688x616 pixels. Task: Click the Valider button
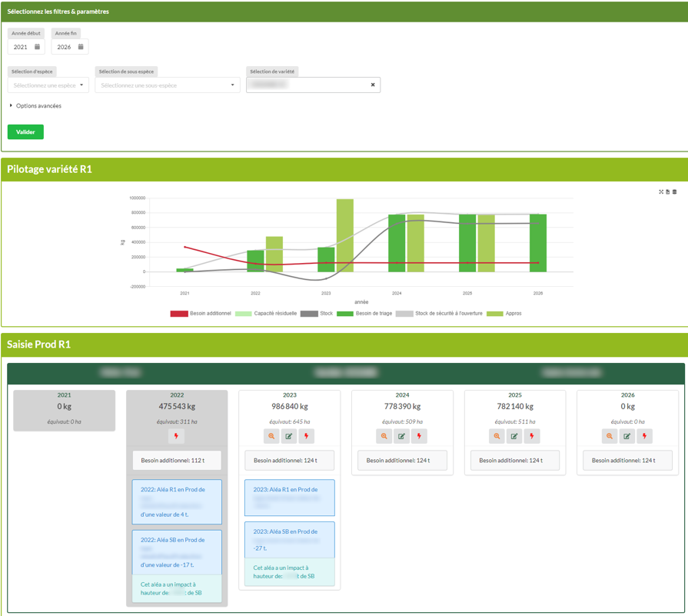tap(25, 132)
